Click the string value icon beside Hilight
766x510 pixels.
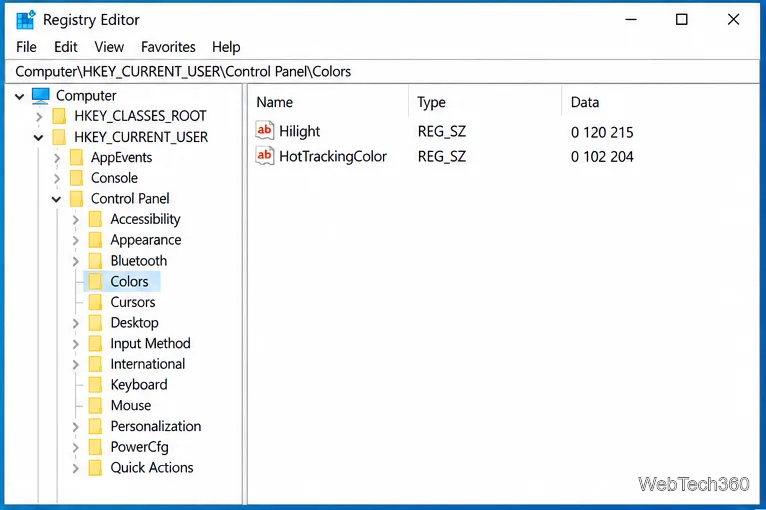point(265,130)
